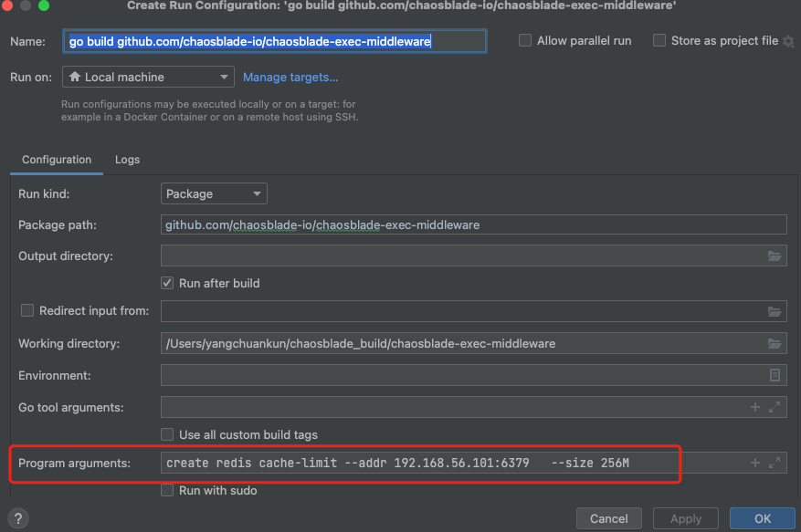Open the Run on Local machine dropdown

[148, 77]
